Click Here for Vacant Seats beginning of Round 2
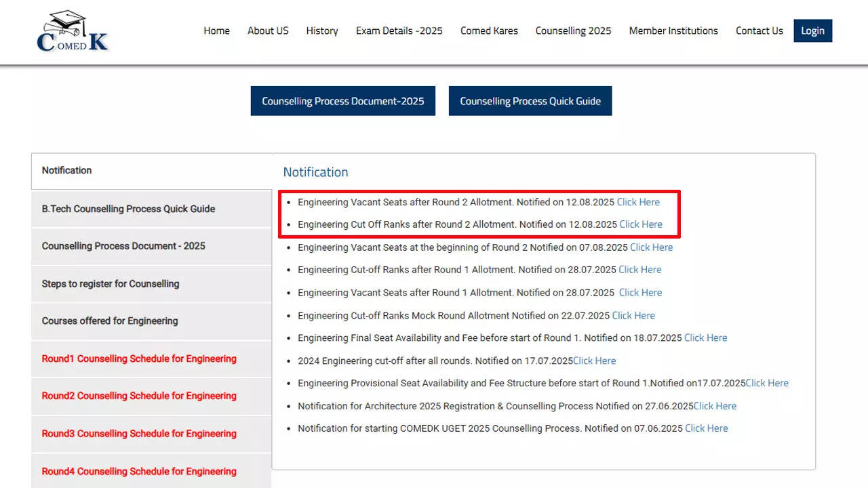Image resolution: width=868 pixels, height=488 pixels. (652, 247)
